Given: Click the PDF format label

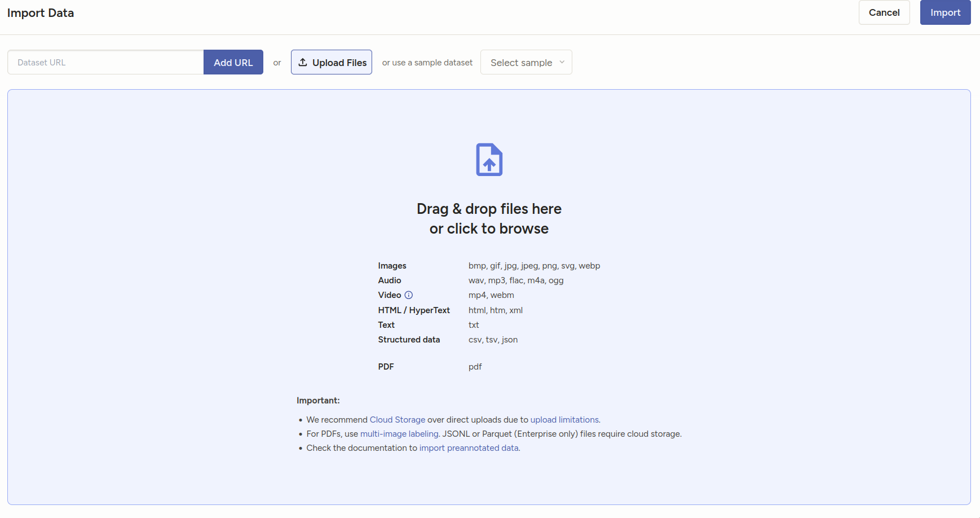Looking at the screenshot, I should pos(386,367).
